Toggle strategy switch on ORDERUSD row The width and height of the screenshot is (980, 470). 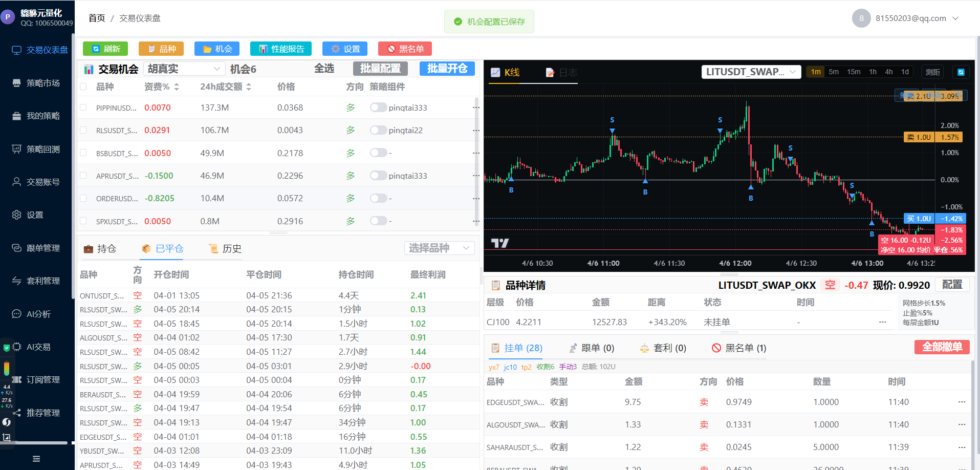coord(378,198)
